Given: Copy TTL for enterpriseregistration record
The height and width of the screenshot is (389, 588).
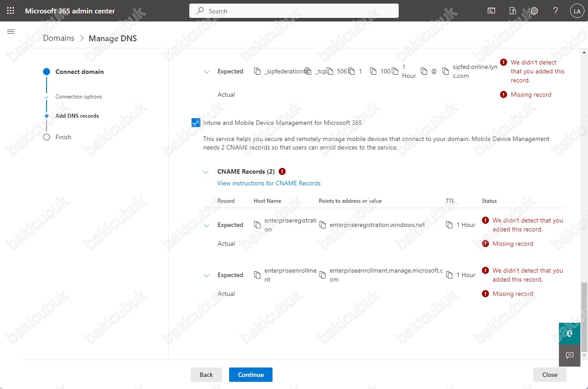Looking at the screenshot, I should coord(449,225).
